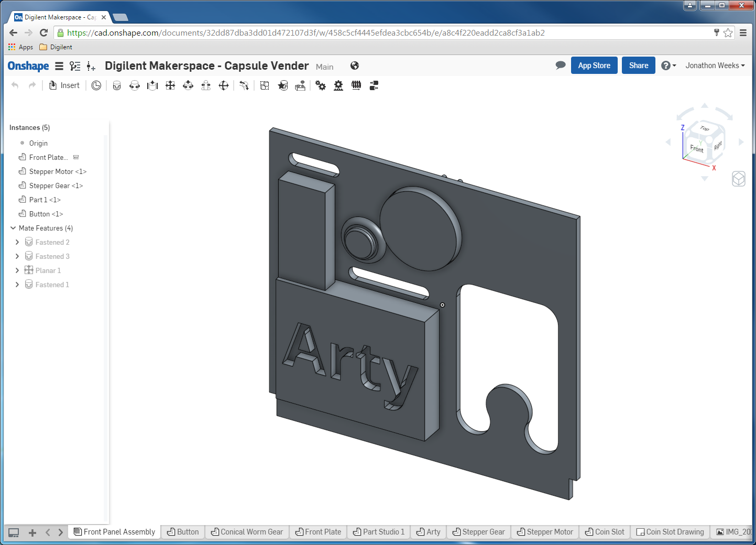
Task: Click the Redo arrow in the toolbar
Action: click(x=32, y=85)
